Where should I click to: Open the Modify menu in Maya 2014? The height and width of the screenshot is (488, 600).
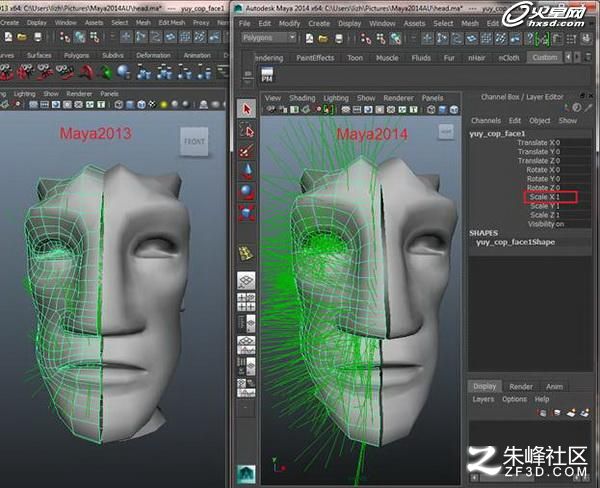(289, 23)
